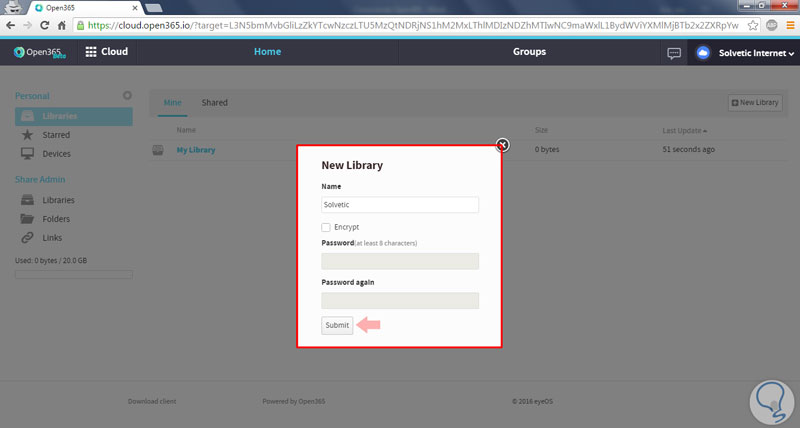Image resolution: width=800 pixels, height=428 pixels.
Task: Open the Starred section
Action: click(x=56, y=135)
